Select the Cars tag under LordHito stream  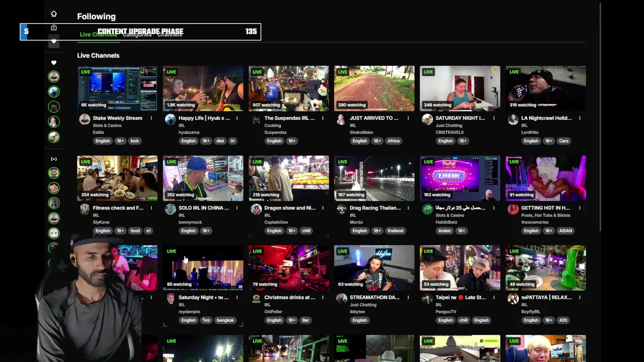tap(563, 141)
